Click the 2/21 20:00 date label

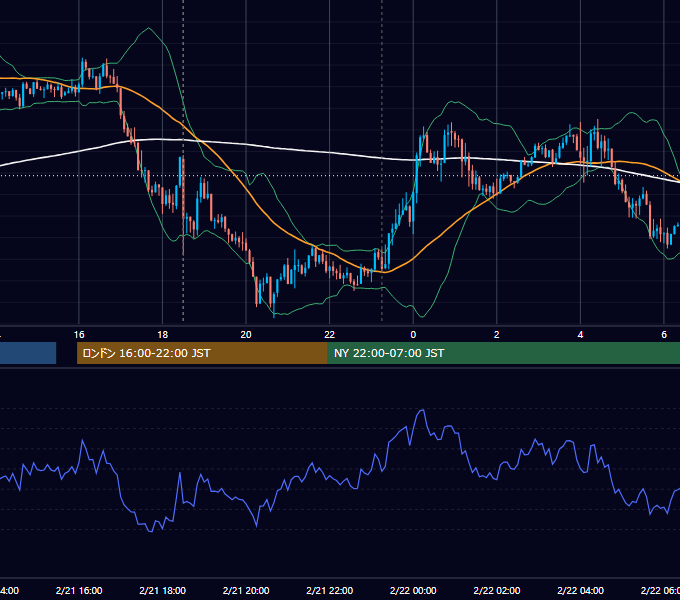246,590
